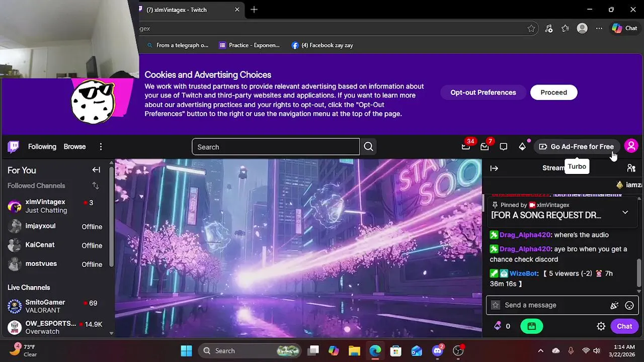Open Prime loot crown icon with 34 badge
This screenshot has width=644, height=362.
[466, 147]
